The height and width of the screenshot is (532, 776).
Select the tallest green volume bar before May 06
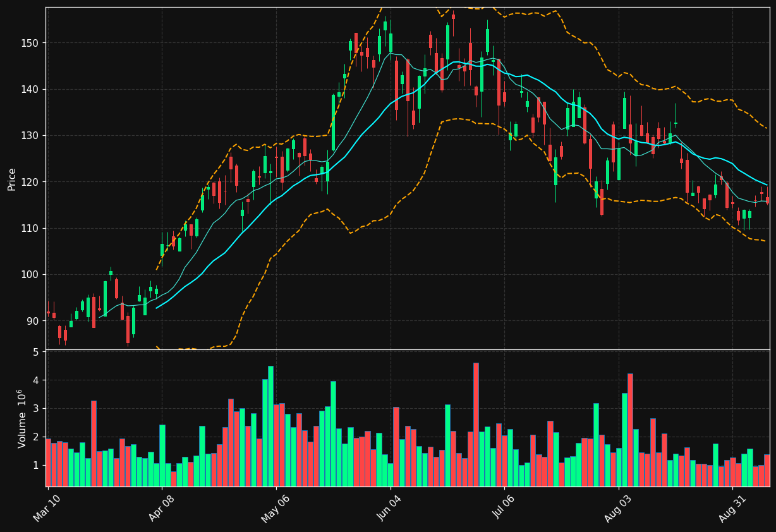[270, 426]
